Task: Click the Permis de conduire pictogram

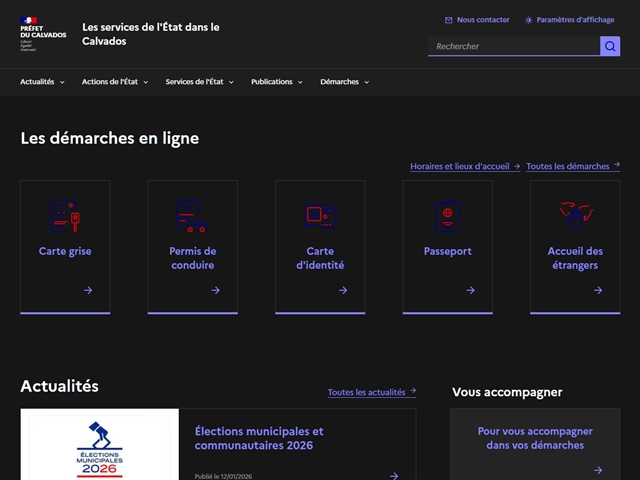Action: pos(192,215)
